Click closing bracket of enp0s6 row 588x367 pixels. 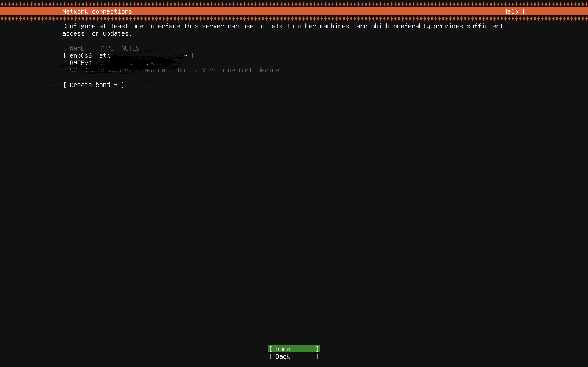(x=193, y=56)
